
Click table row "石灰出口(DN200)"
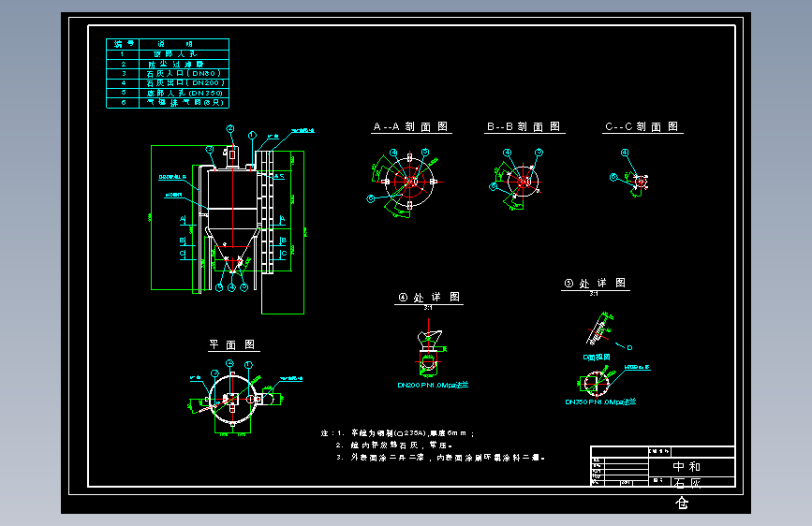coord(168,83)
